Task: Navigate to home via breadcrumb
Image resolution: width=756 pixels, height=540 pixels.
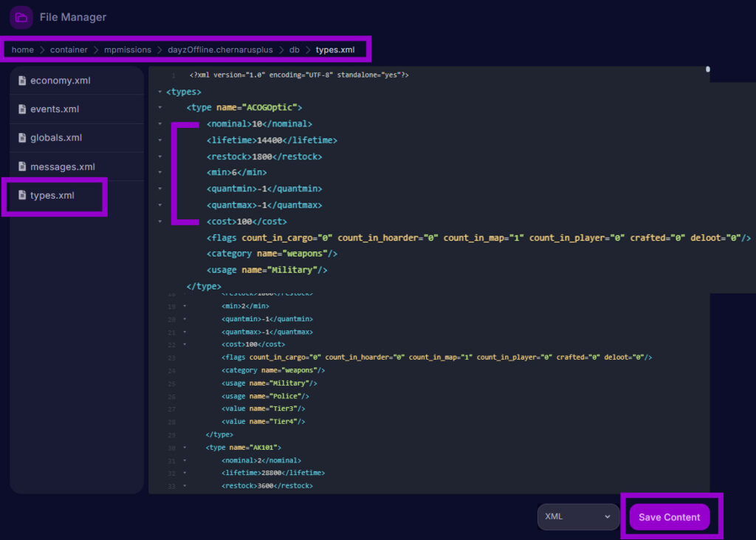Action: coord(22,49)
